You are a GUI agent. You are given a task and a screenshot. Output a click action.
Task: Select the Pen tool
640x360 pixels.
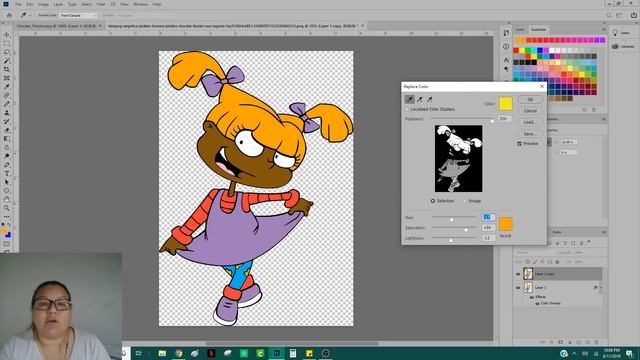7,165
